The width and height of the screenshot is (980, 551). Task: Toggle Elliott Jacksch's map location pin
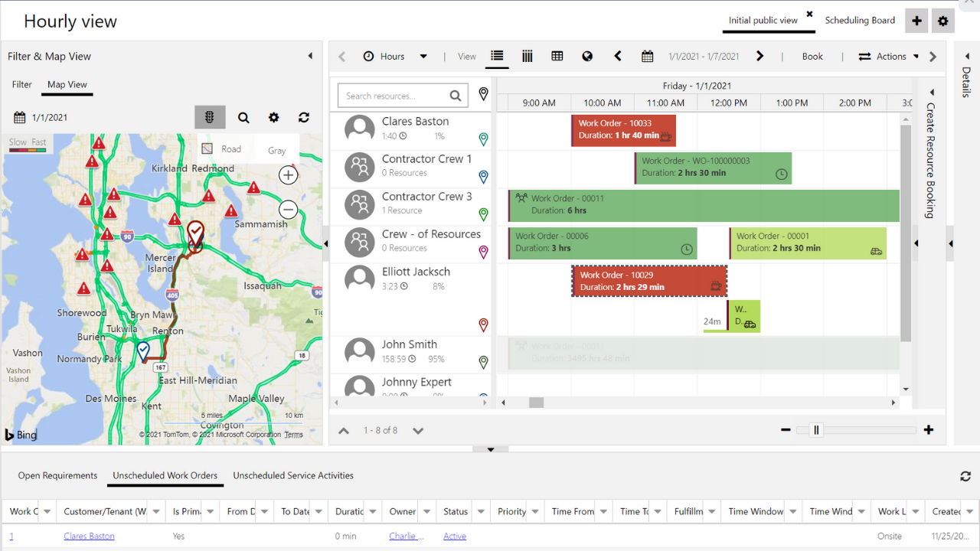coord(483,324)
